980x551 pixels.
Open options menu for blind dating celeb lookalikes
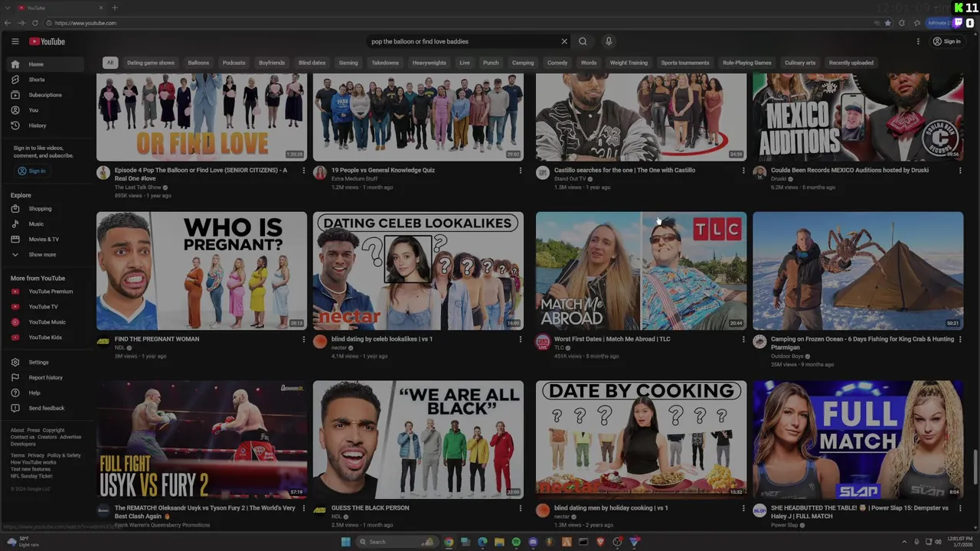click(520, 339)
